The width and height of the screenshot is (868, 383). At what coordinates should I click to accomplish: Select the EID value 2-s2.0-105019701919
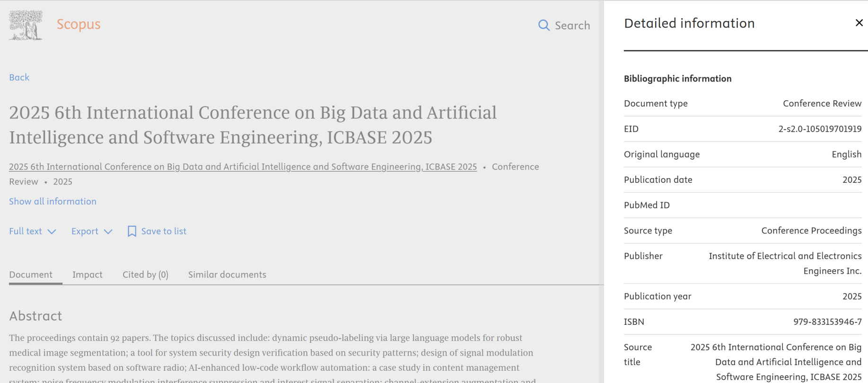click(820, 129)
